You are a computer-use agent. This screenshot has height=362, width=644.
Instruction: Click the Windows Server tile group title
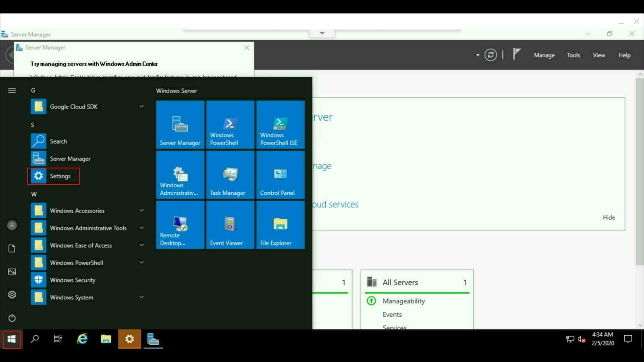click(177, 90)
